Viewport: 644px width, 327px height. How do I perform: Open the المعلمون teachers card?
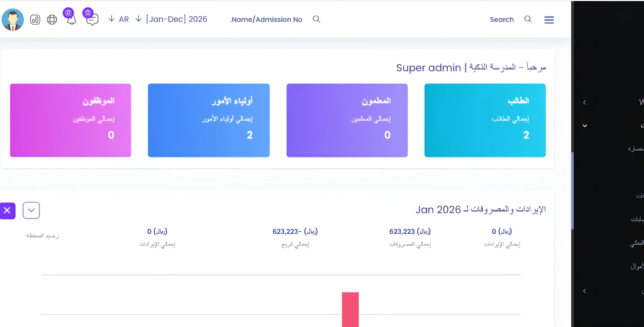click(347, 120)
